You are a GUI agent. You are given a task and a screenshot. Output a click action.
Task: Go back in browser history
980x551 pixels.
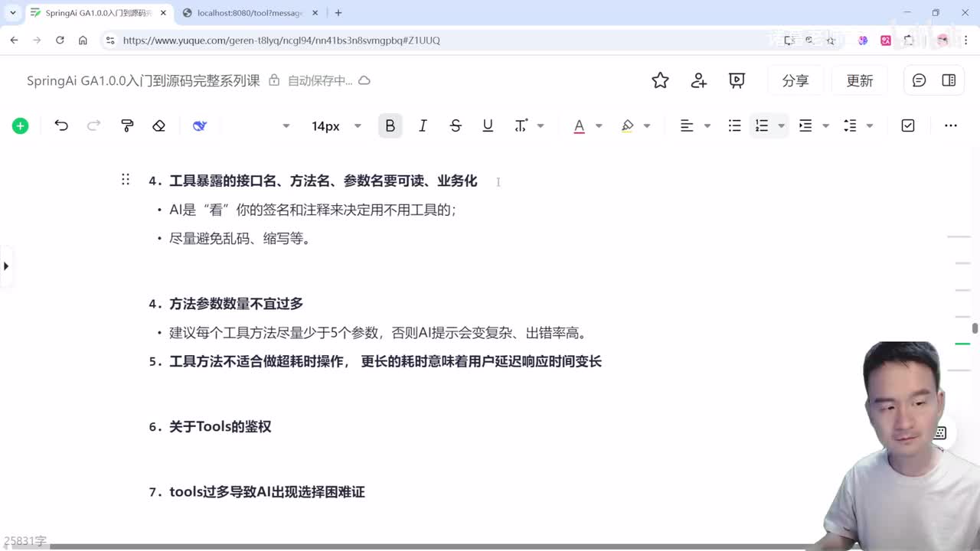(x=14, y=40)
